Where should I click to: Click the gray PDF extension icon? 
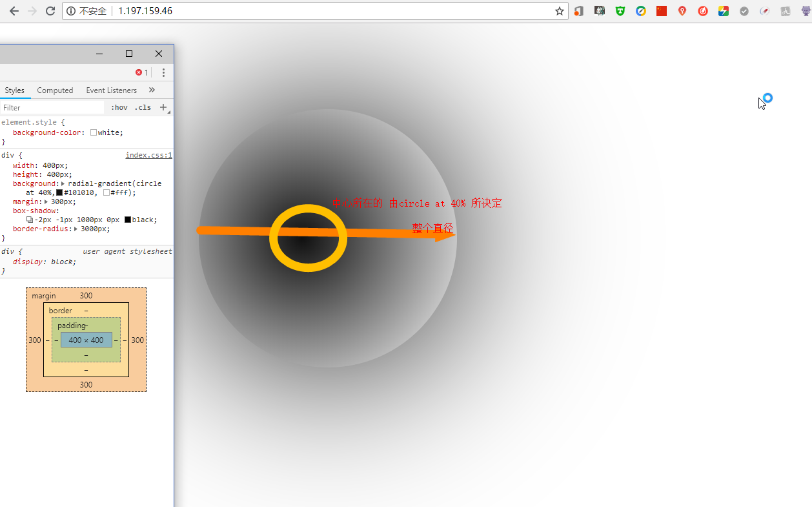coord(786,11)
